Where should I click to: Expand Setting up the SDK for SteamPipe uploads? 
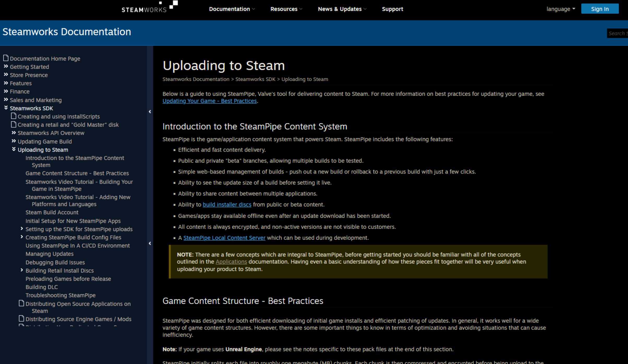[22, 229]
